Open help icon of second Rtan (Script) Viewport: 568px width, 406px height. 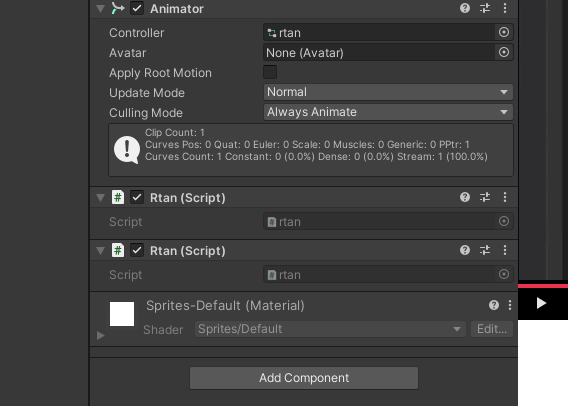[465, 250]
